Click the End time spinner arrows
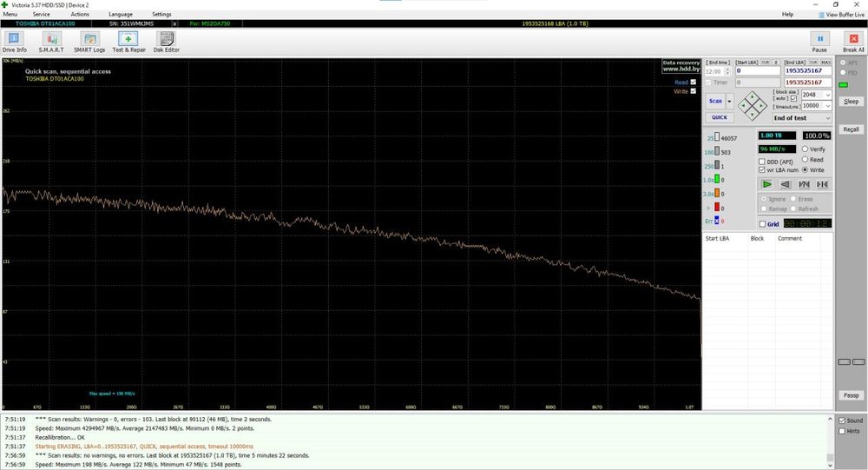This screenshot has height=470, width=868. coord(727,71)
